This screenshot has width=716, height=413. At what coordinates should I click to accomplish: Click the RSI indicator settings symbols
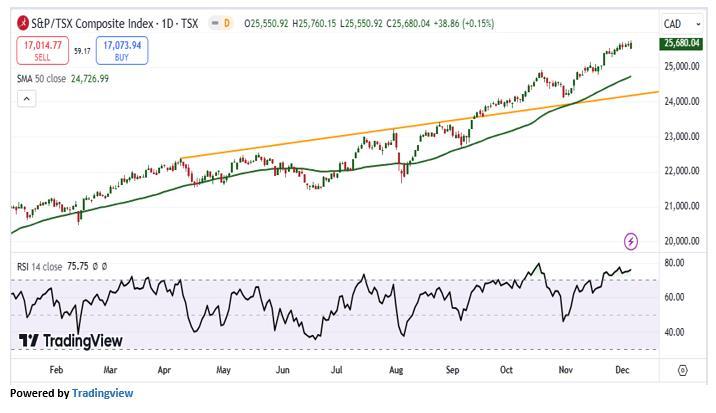tap(99, 267)
